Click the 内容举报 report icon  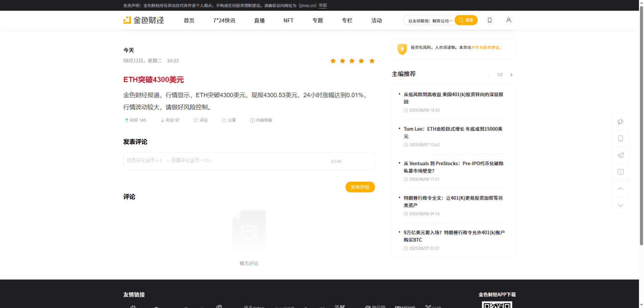(x=261, y=120)
